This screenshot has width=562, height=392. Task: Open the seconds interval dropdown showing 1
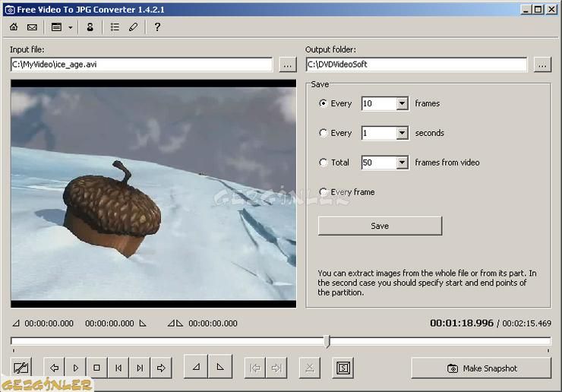point(403,134)
